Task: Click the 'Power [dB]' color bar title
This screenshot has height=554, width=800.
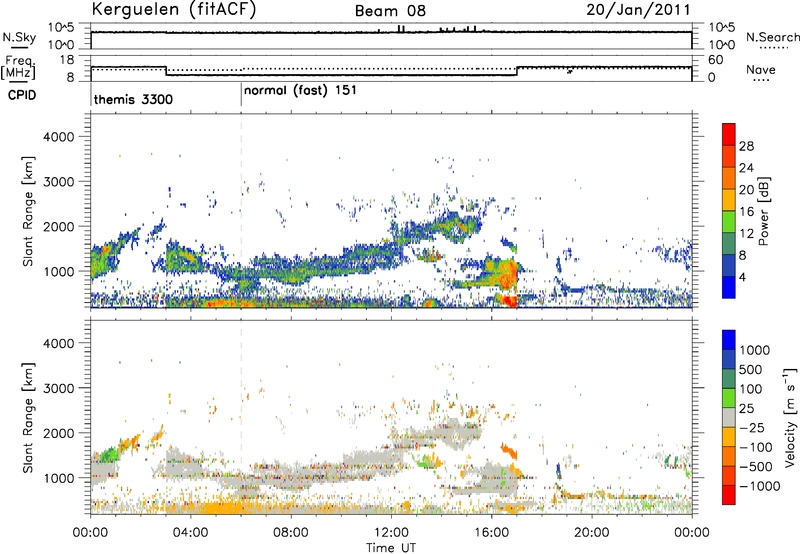Action: [764, 211]
